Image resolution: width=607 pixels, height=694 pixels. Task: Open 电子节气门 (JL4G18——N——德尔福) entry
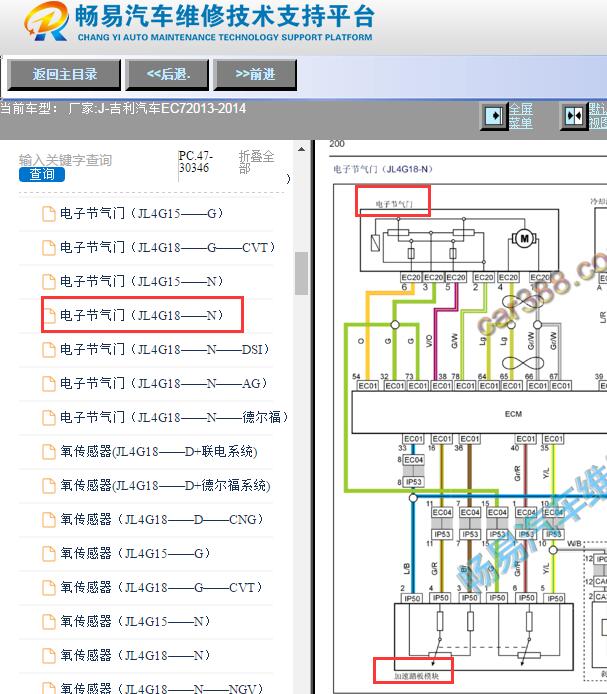[x=174, y=417]
